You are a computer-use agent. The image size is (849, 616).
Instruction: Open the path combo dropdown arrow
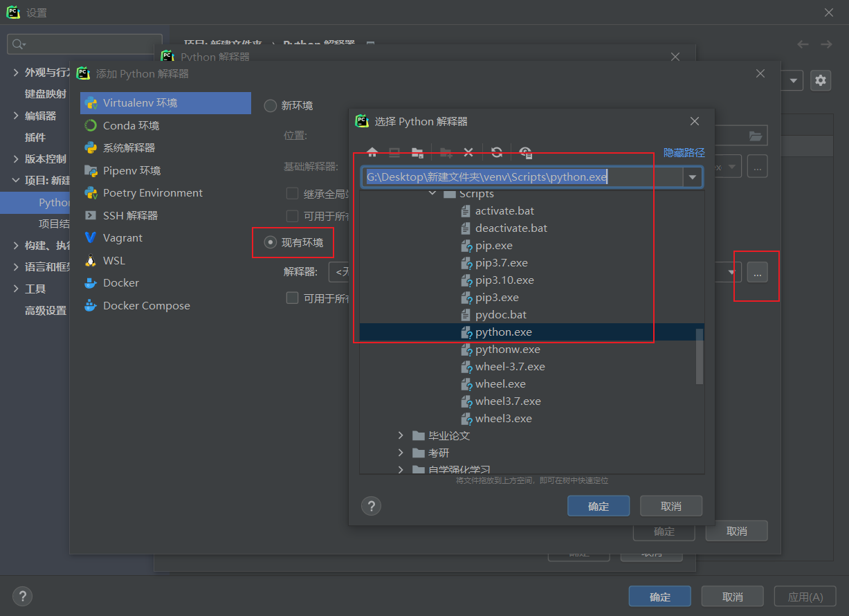coord(693,178)
